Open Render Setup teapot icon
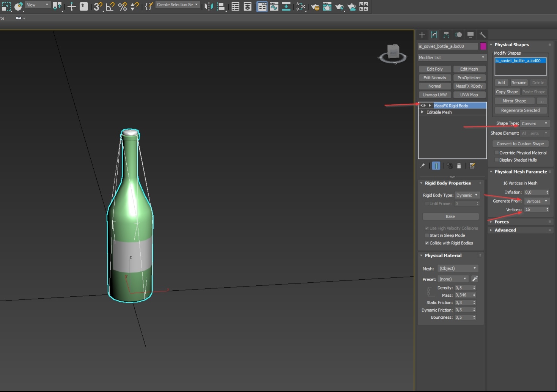Image resolution: width=557 pixels, height=392 pixels. click(315, 6)
